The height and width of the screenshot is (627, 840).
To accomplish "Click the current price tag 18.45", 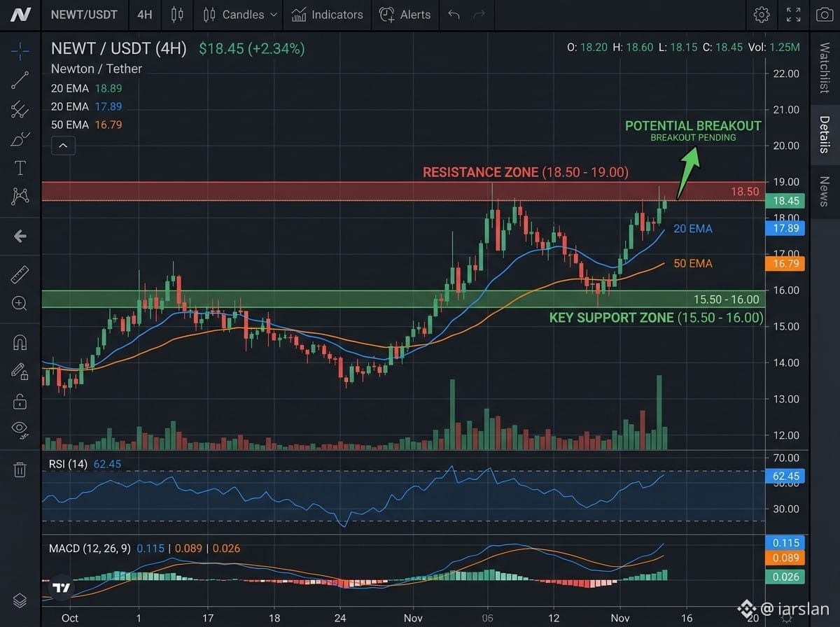I will tap(787, 201).
